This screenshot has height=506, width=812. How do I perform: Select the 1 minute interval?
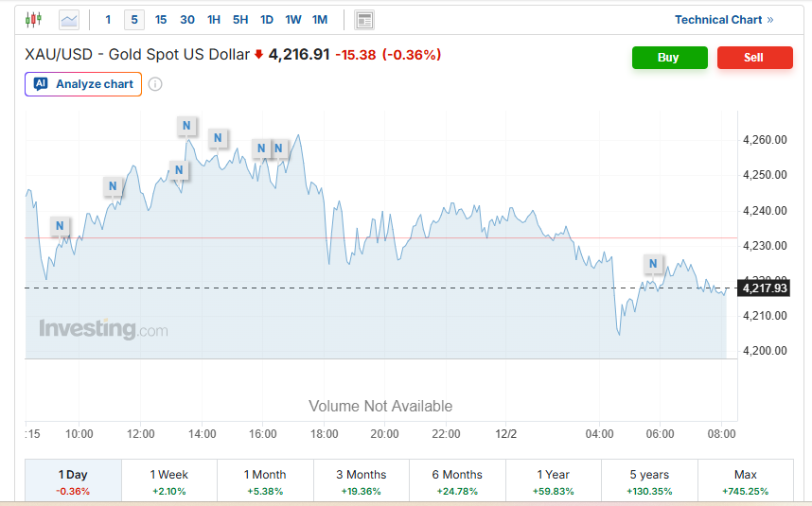(108, 20)
